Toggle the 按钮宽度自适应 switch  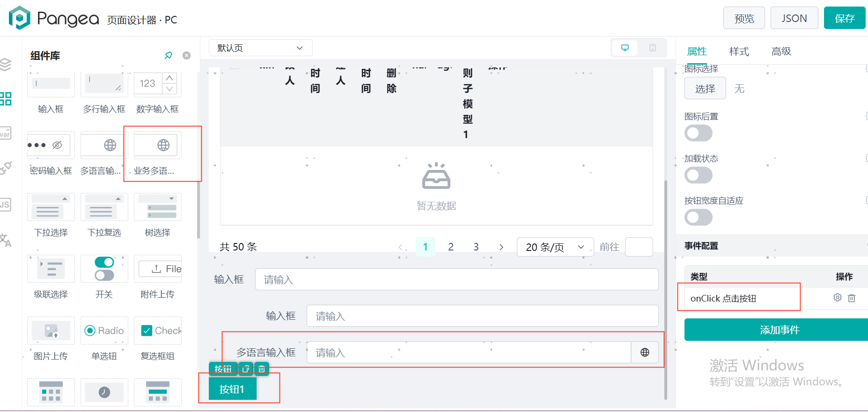(x=699, y=217)
